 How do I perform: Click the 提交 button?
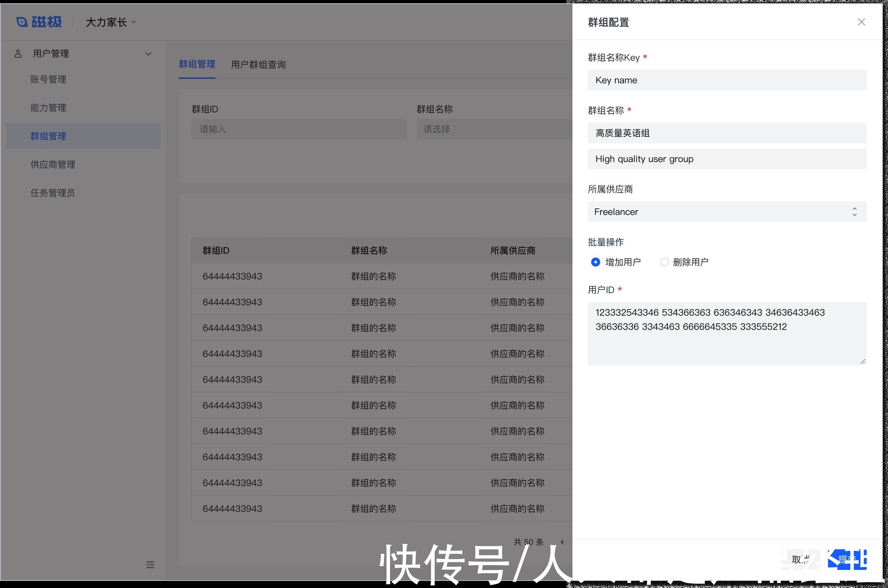point(847,560)
